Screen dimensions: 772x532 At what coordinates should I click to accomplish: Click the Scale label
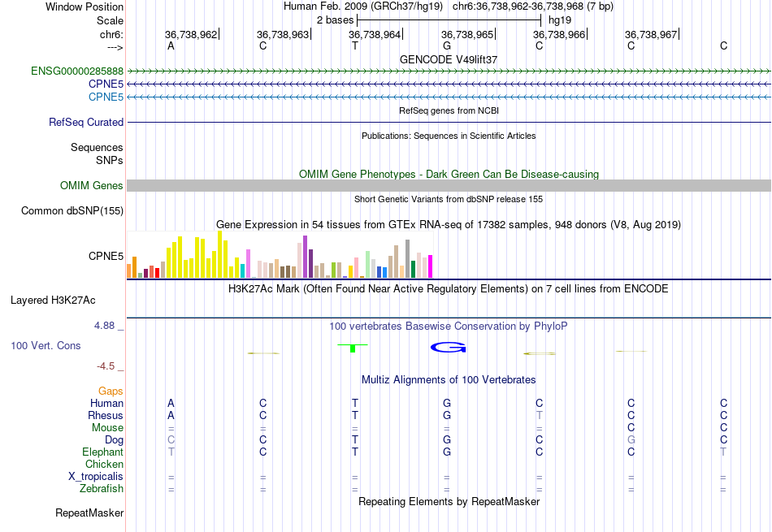click(111, 20)
